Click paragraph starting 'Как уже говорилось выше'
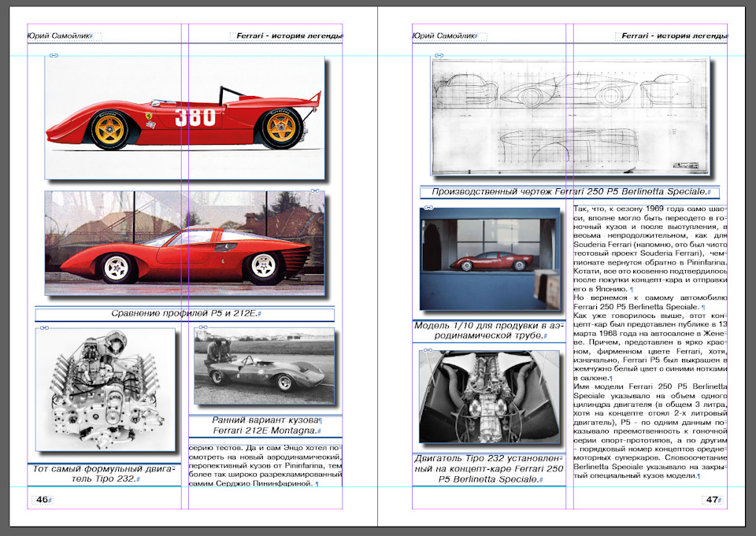Image resolution: width=756 pixels, height=536 pixels. click(650, 346)
